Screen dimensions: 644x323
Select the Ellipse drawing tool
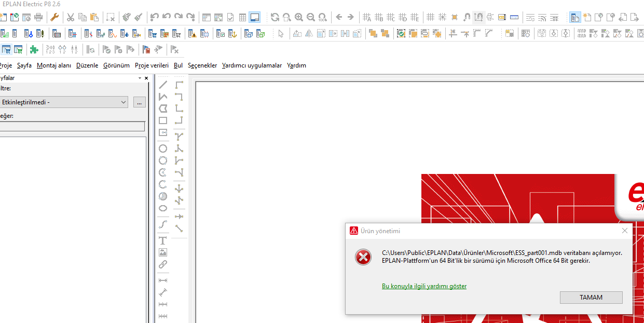(163, 208)
